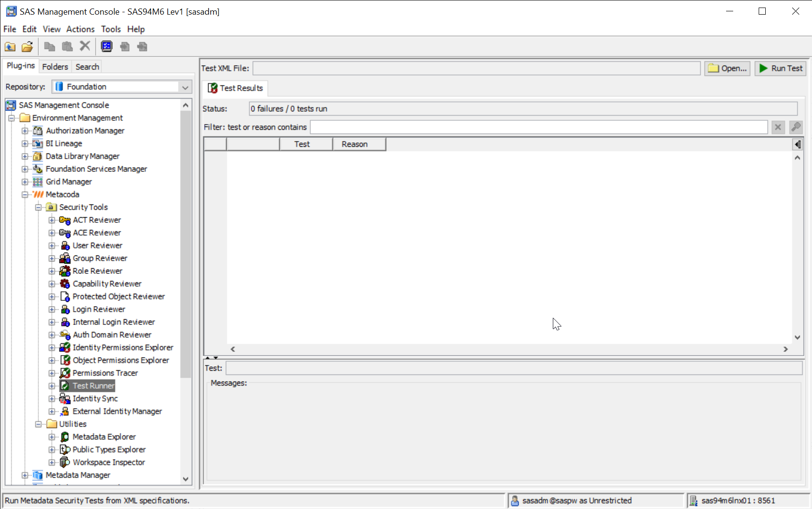
Task: Click the filter options wrench icon
Action: tap(796, 127)
